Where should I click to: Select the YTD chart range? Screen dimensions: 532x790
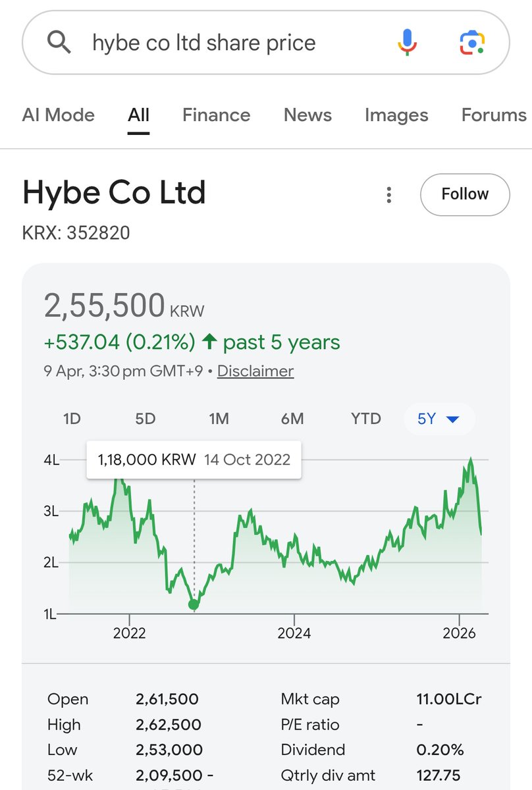[366, 419]
